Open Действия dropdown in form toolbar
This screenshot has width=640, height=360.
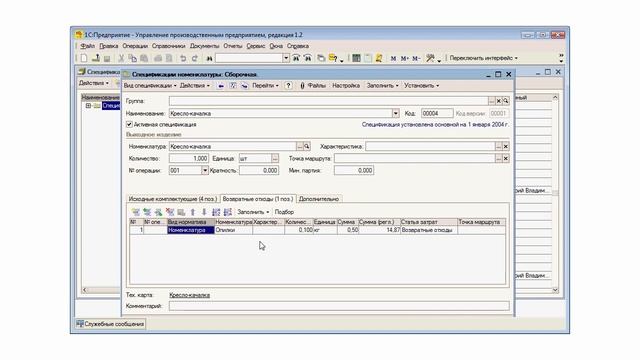pos(195,86)
